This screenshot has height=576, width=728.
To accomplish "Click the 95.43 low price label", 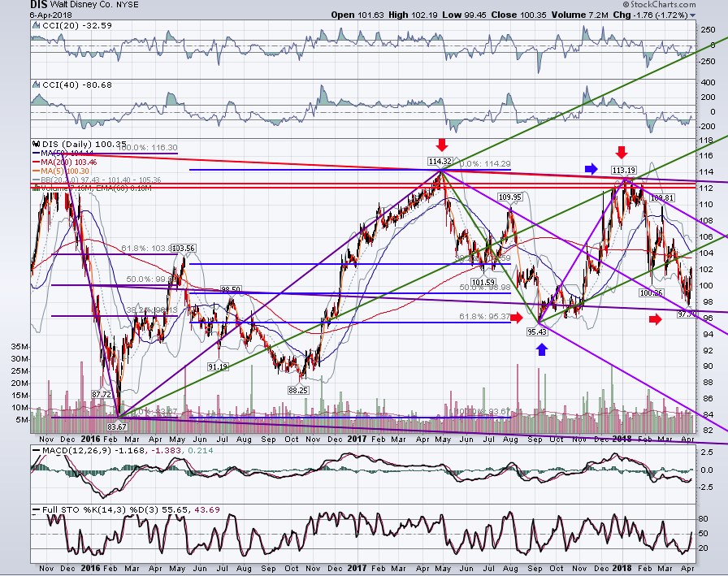I will tap(537, 331).
